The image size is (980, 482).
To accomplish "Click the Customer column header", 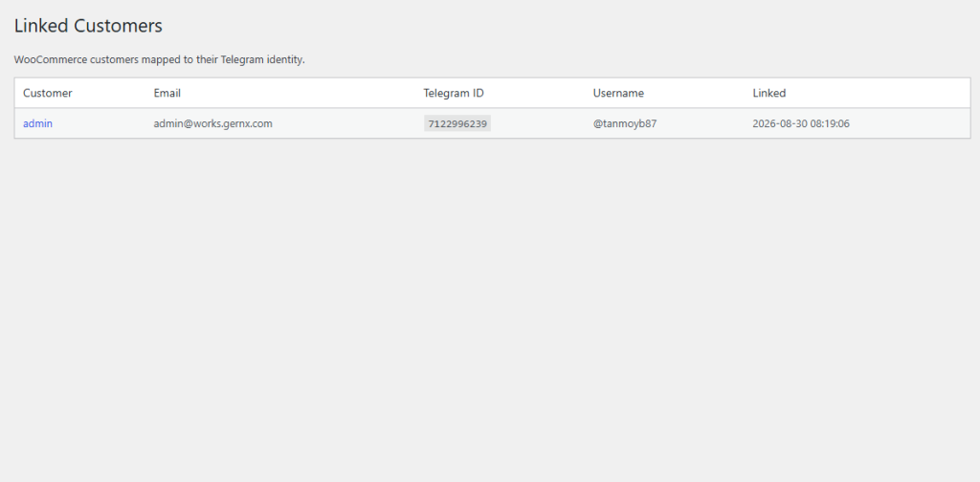I will (48, 93).
